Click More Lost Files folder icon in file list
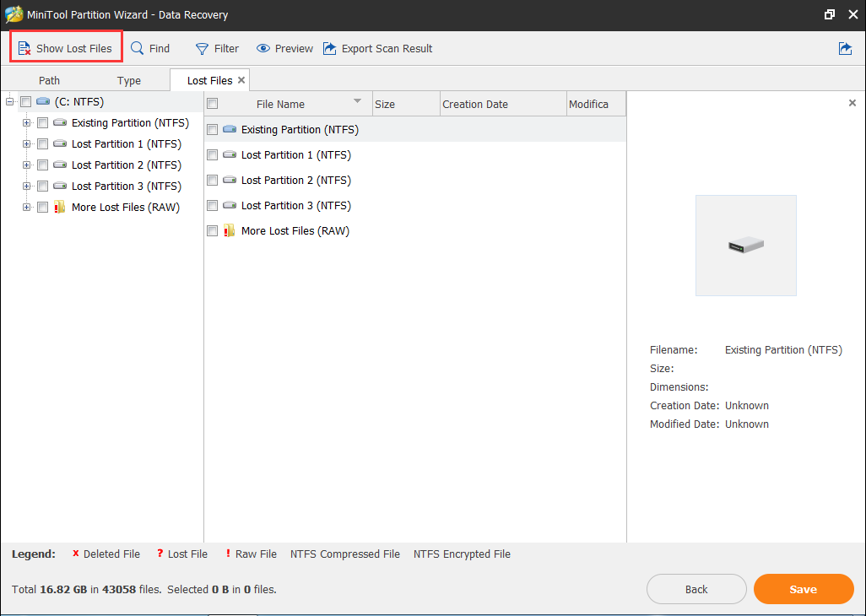This screenshot has width=866, height=616. (x=230, y=230)
